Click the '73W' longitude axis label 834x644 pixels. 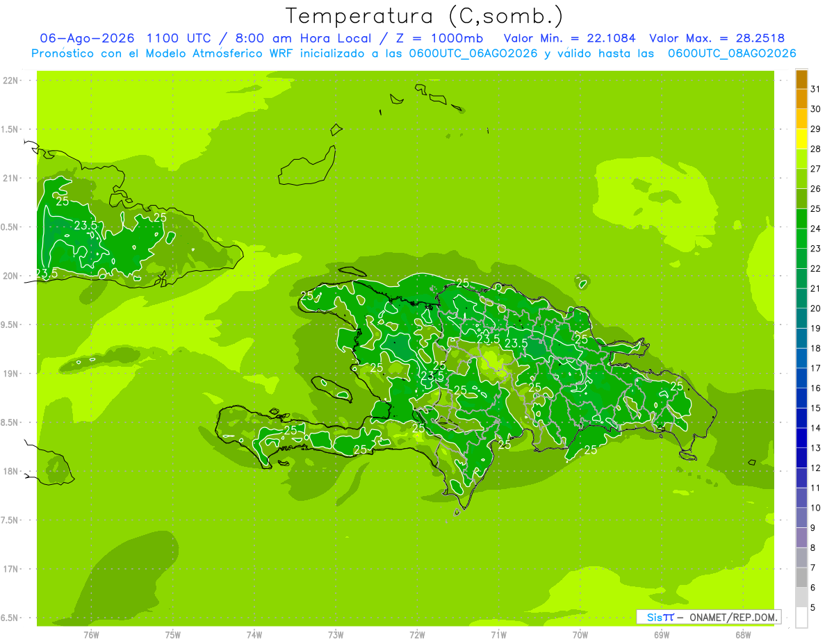tap(336, 635)
